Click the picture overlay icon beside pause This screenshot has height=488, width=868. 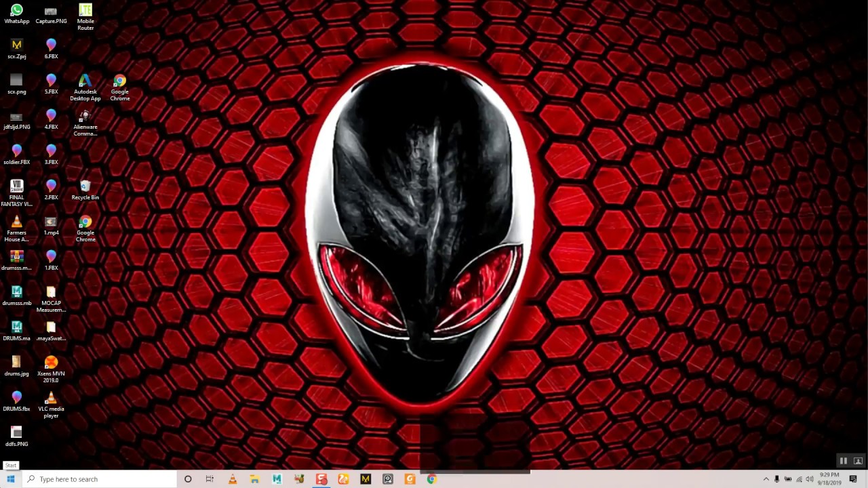[858, 461]
